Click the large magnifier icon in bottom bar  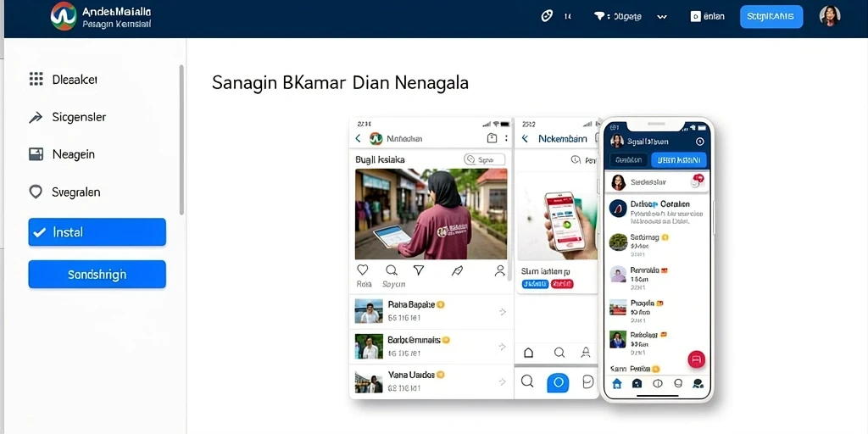[527, 381]
